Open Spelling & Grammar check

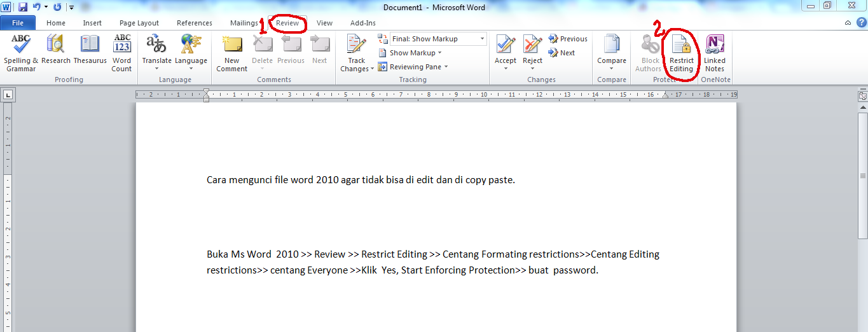(x=21, y=53)
